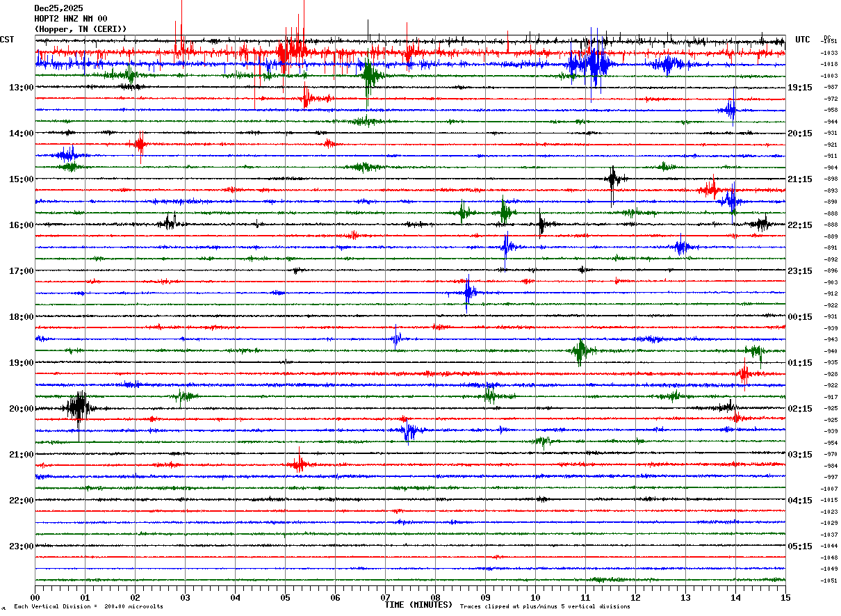The image size is (841, 616).
Task: Click the DC offset value -1018
Action: 829,64
